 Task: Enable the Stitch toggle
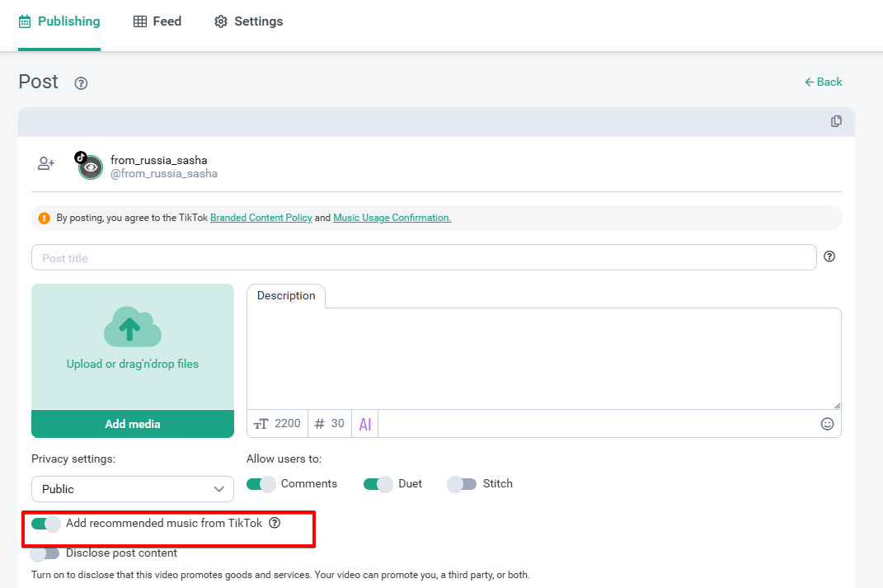[462, 484]
